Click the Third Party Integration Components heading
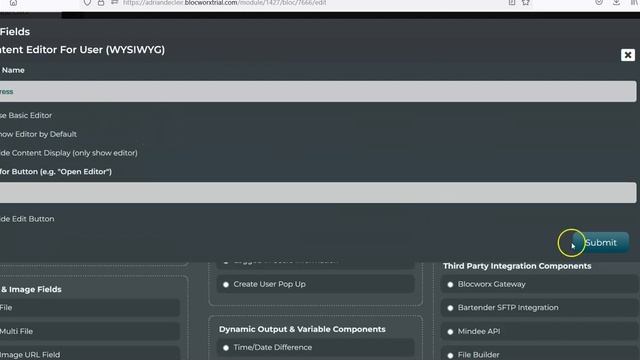 coord(517,266)
